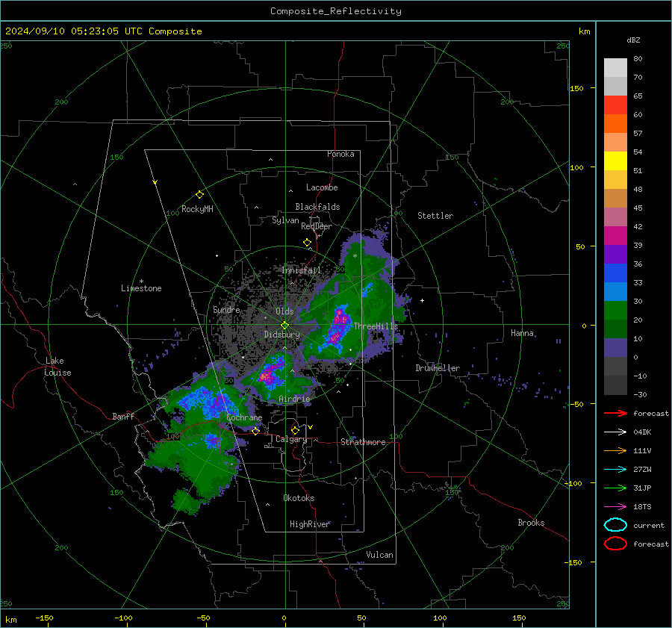Click the RedDeer city label
Viewport: 672px width, 628px height.
(317, 226)
